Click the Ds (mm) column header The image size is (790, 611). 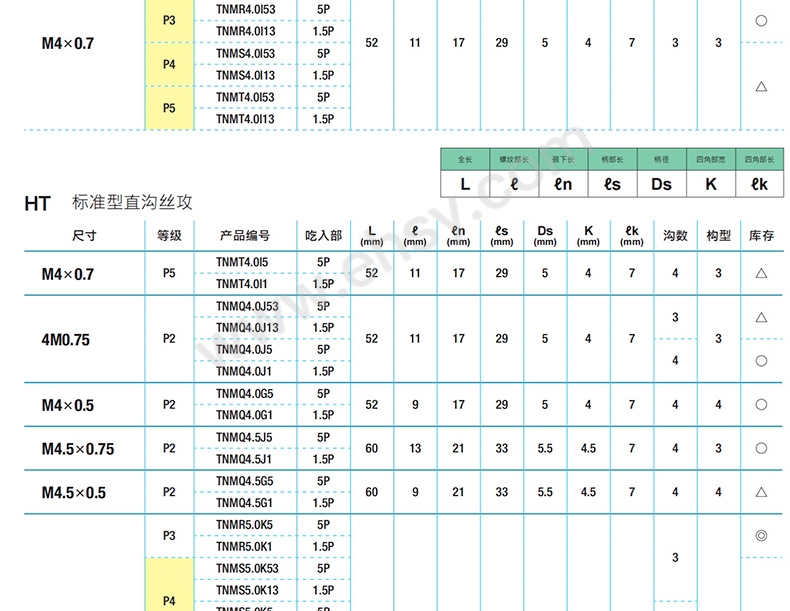click(545, 236)
